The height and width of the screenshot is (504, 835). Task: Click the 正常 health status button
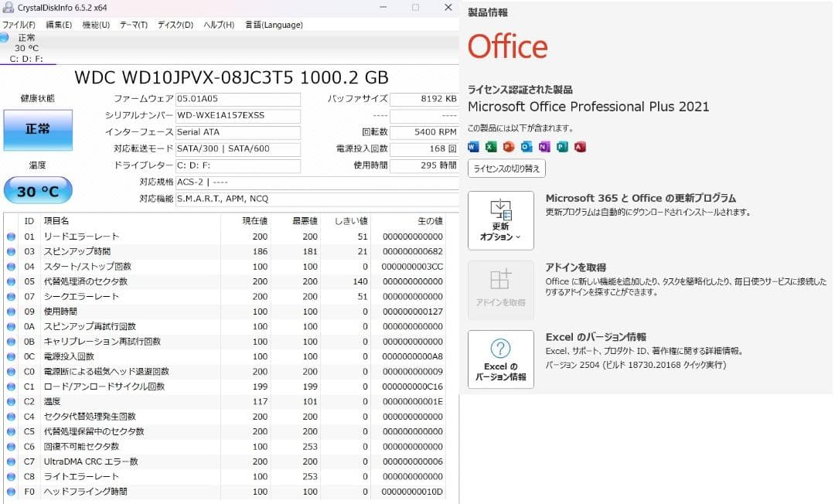(x=38, y=130)
